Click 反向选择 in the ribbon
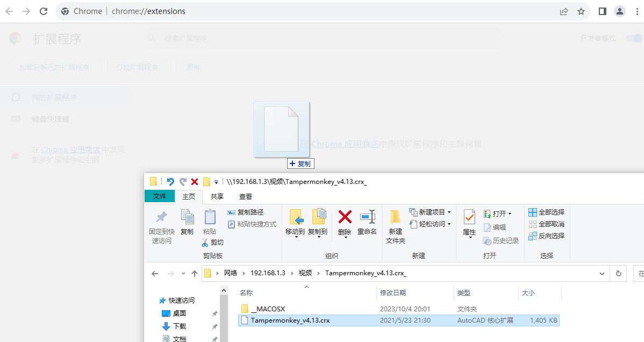The width and height of the screenshot is (644, 342). [x=547, y=236]
